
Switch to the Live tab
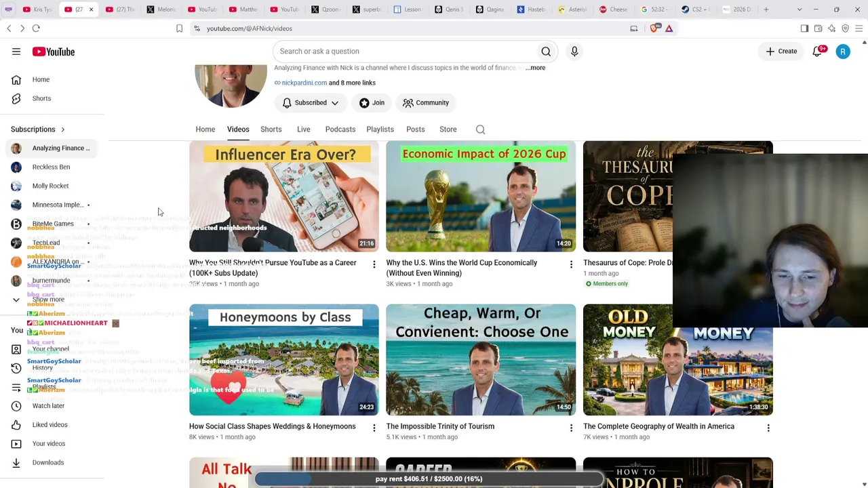point(303,129)
